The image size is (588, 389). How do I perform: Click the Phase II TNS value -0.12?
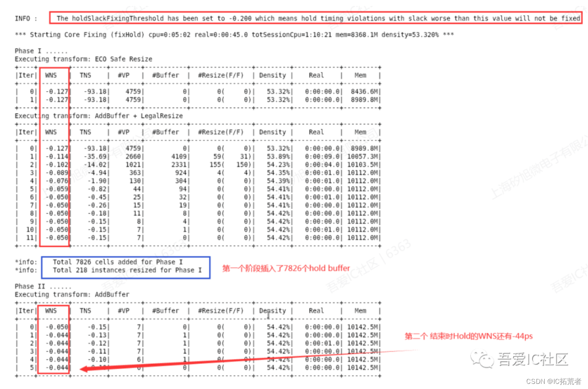97,344
